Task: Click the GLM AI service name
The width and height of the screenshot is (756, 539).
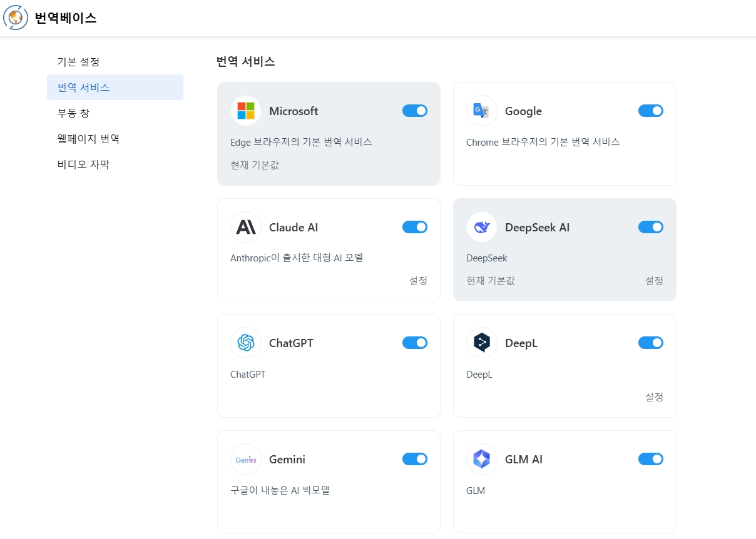Action: (524, 460)
